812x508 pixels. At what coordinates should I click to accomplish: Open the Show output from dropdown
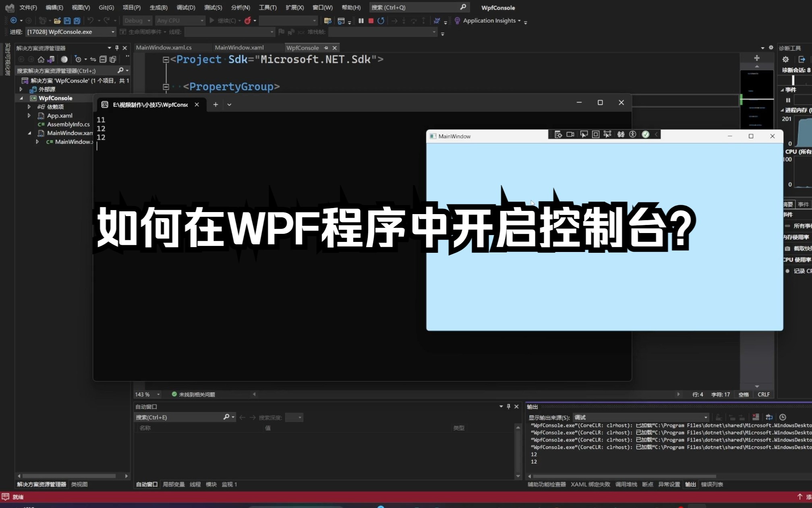pos(641,417)
